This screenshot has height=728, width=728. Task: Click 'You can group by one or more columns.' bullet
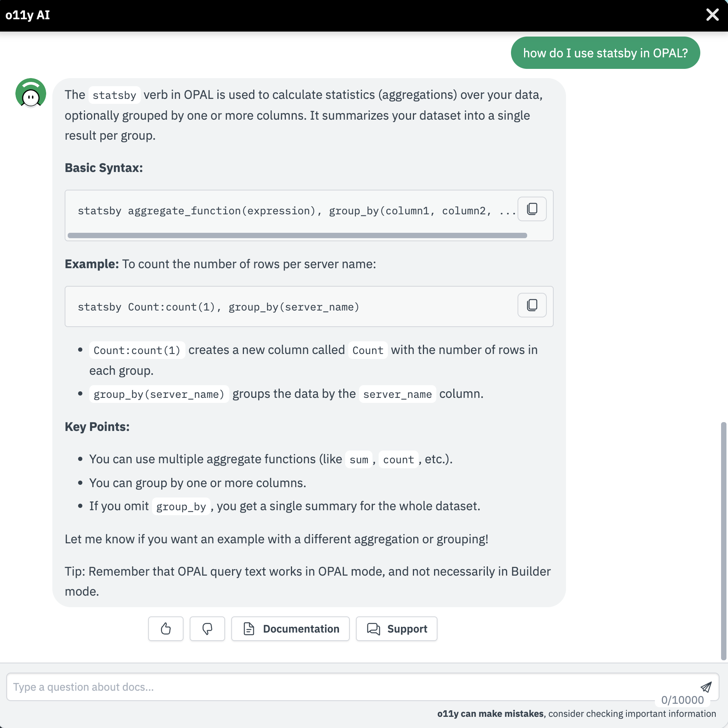tap(198, 483)
